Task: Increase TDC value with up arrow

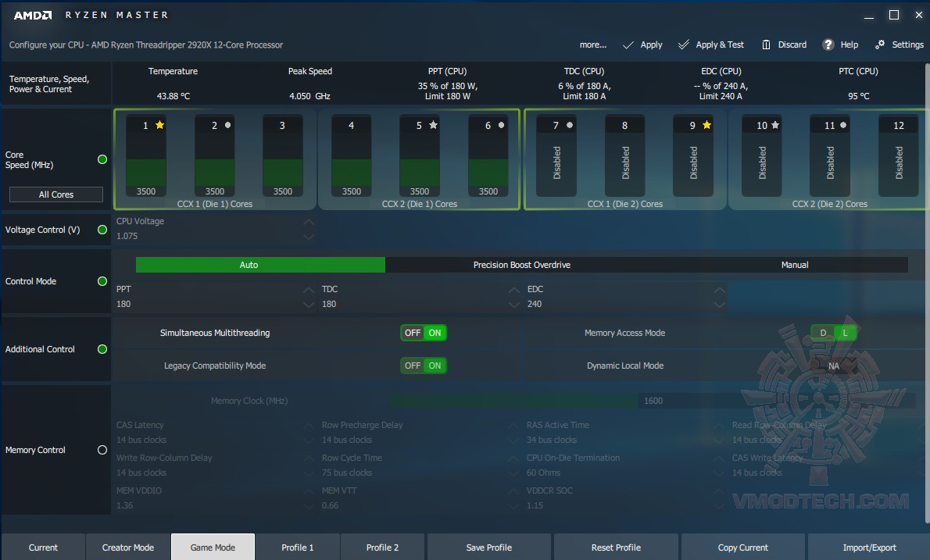Action: 514,291
